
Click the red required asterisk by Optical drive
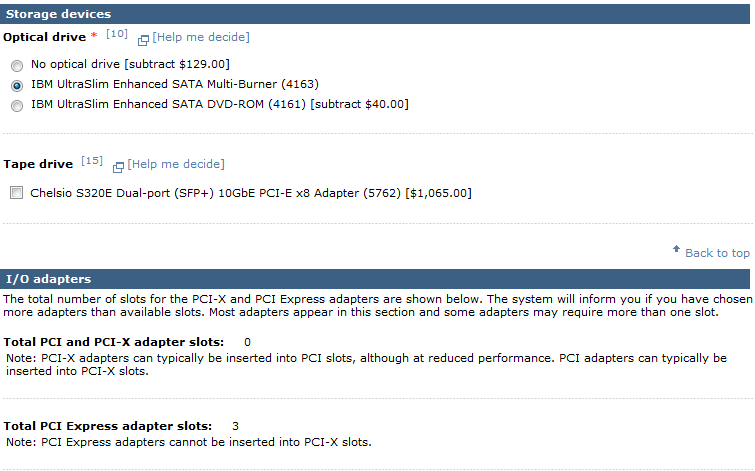click(94, 35)
